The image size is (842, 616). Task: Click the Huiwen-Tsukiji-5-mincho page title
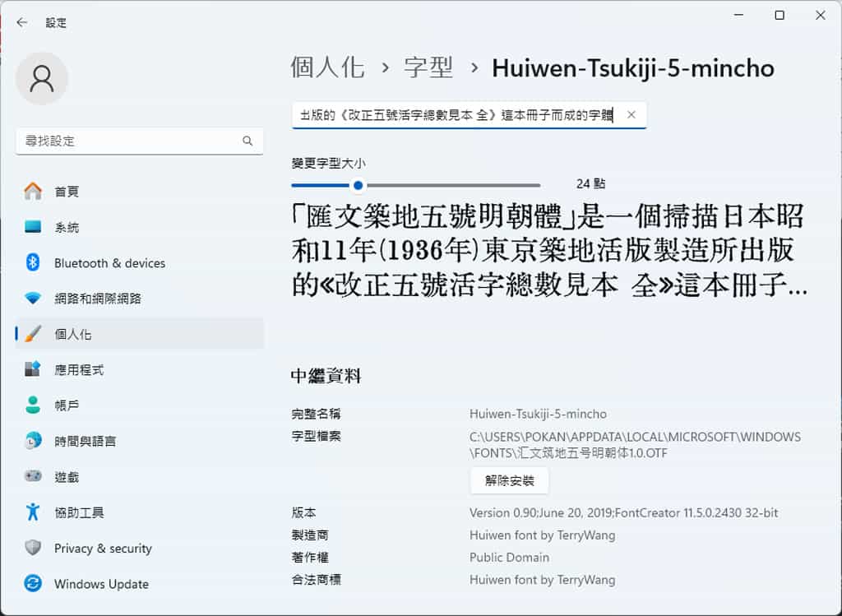pos(633,68)
